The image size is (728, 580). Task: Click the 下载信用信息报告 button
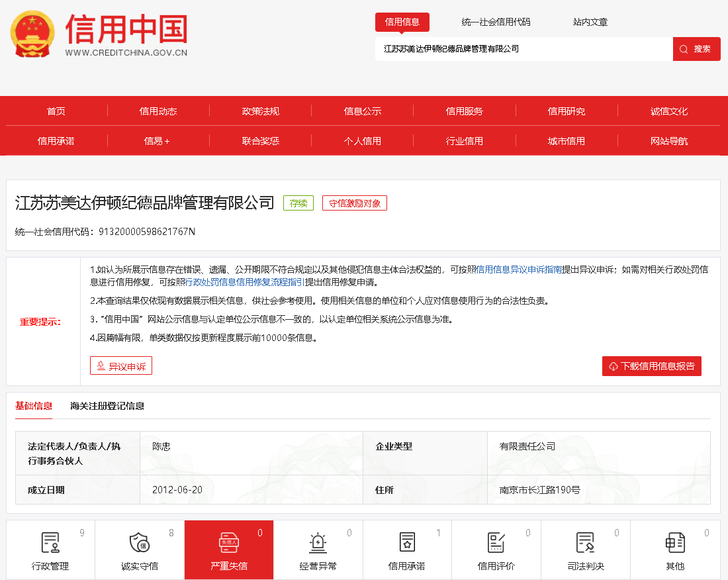(x=652, y=366)
